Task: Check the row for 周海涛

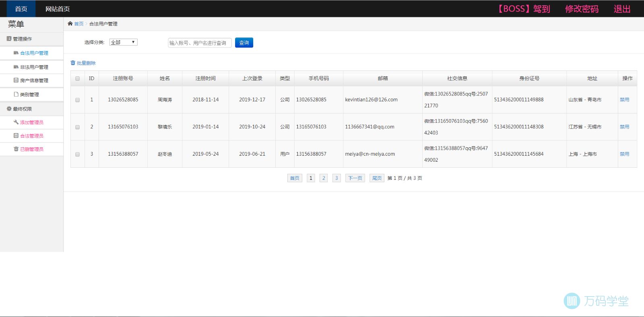Action: 77,100
